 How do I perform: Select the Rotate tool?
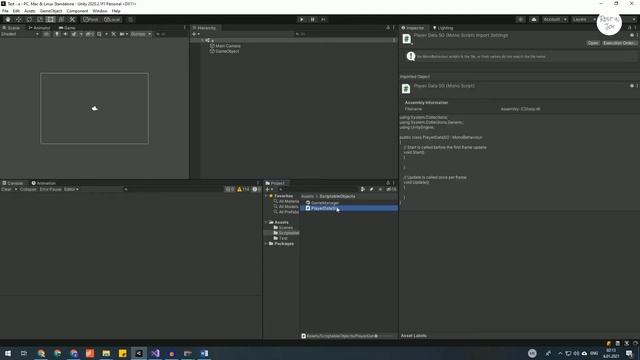click(x=29, y=19)
